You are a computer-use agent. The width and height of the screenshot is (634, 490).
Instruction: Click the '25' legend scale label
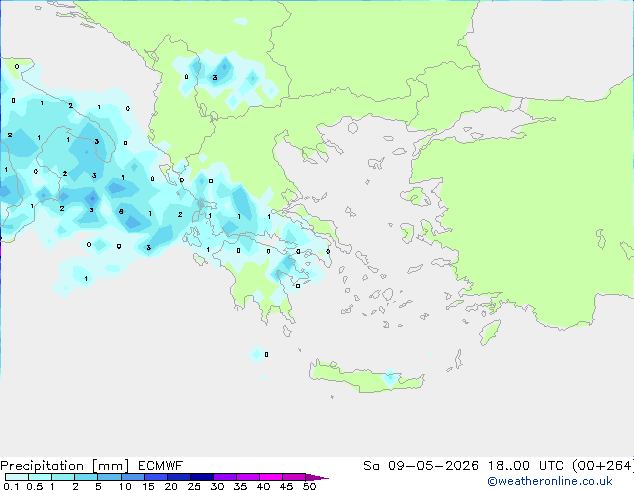point(194,486)
